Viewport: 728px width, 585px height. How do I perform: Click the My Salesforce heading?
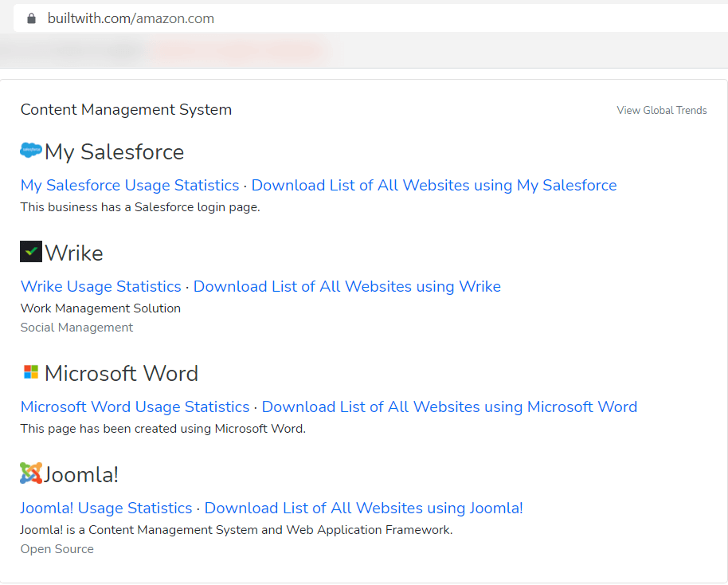pyautogui.click(x=114, y=152)
